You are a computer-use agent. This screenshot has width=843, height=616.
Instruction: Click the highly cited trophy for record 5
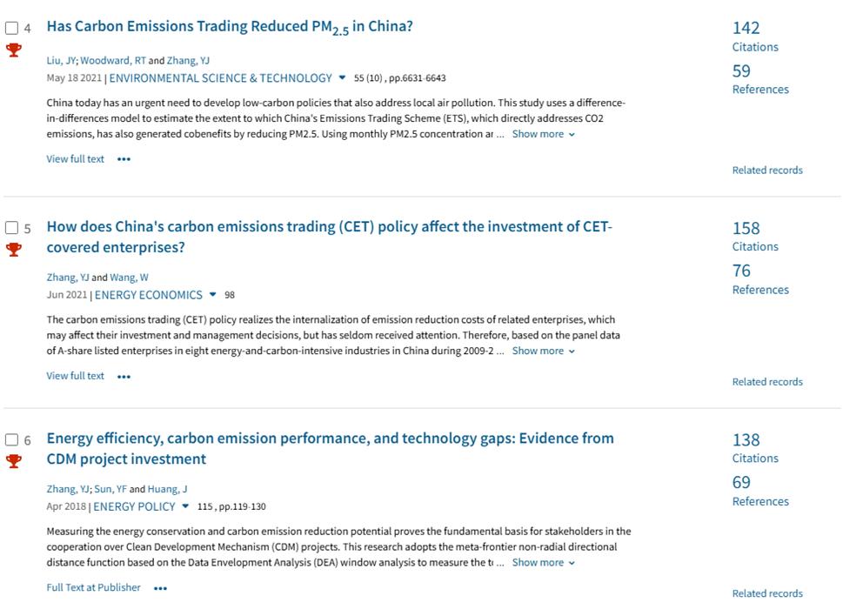point(14,250)
